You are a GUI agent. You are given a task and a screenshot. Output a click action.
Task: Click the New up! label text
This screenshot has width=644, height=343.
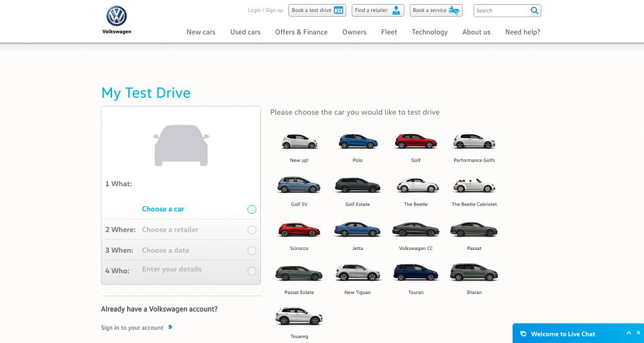[299, 160]
